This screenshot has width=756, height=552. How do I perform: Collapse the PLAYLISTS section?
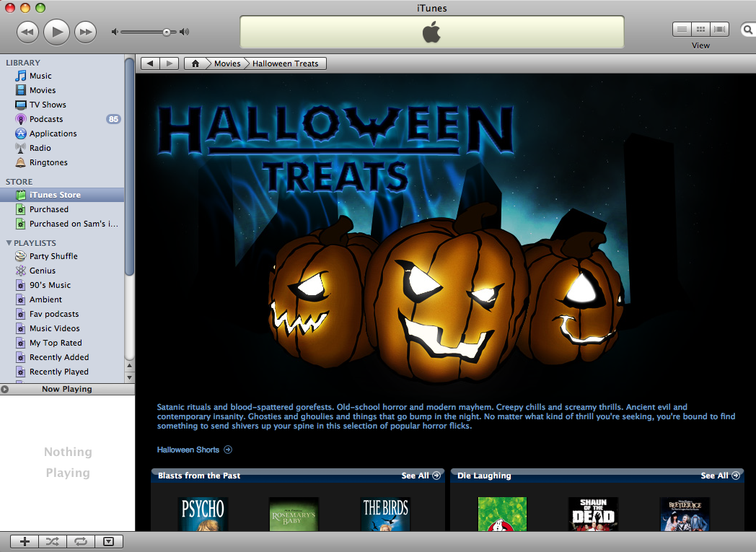(9, 243)
